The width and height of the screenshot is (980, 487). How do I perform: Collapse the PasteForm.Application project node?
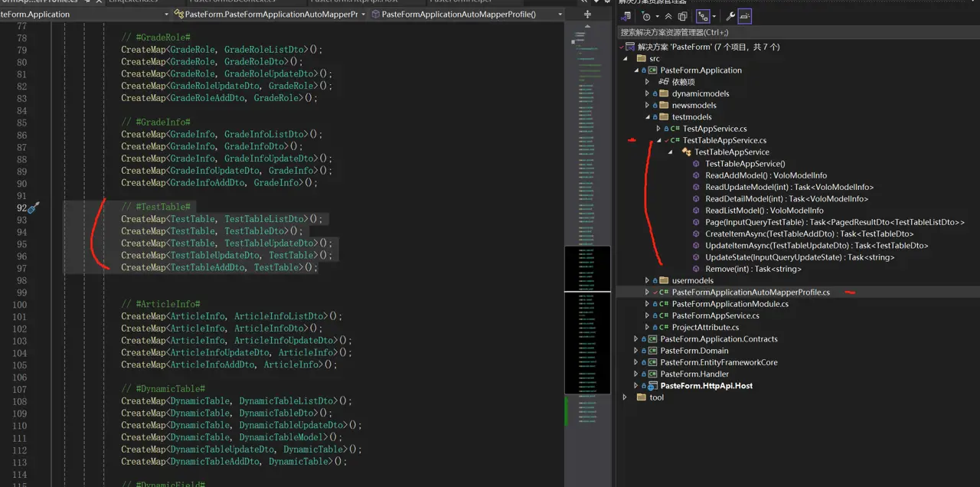(635, 70)
